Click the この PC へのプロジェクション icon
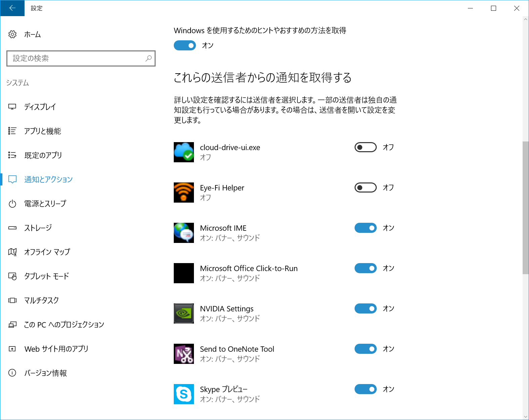Screen dimensions: 529x420 [12, 325]
